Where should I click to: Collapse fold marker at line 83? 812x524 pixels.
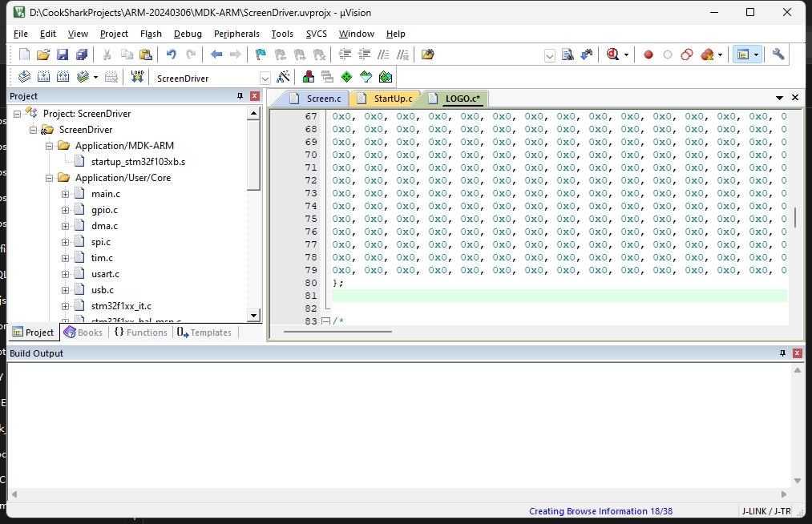click(325, 321)
